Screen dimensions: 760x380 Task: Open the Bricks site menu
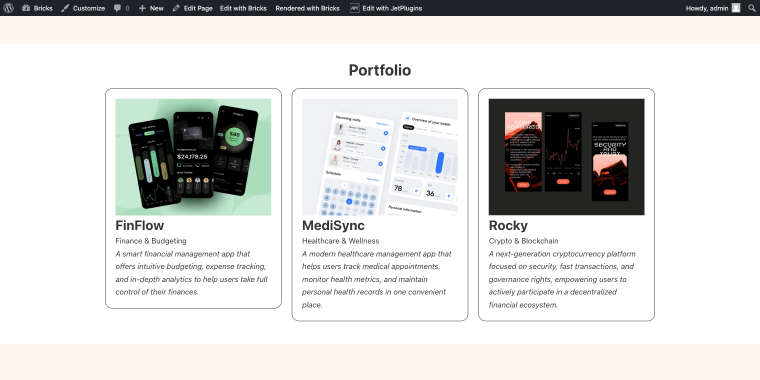37,8
